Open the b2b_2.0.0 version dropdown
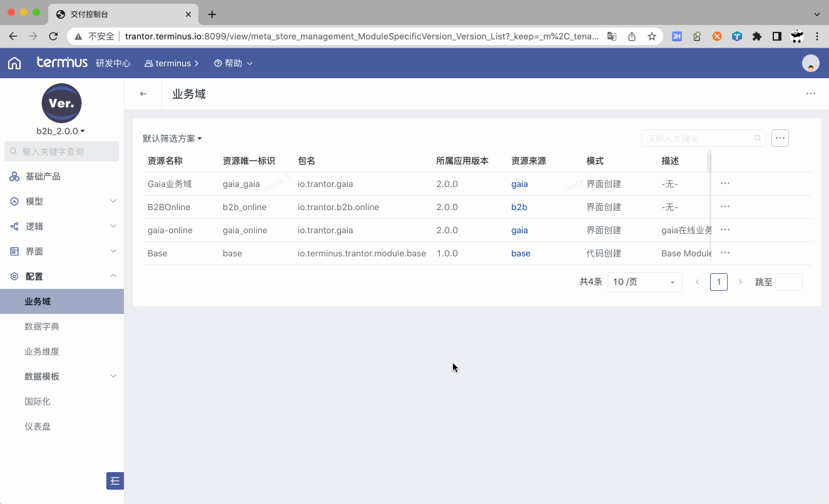 pyautogui.click(x=61, y=131)
